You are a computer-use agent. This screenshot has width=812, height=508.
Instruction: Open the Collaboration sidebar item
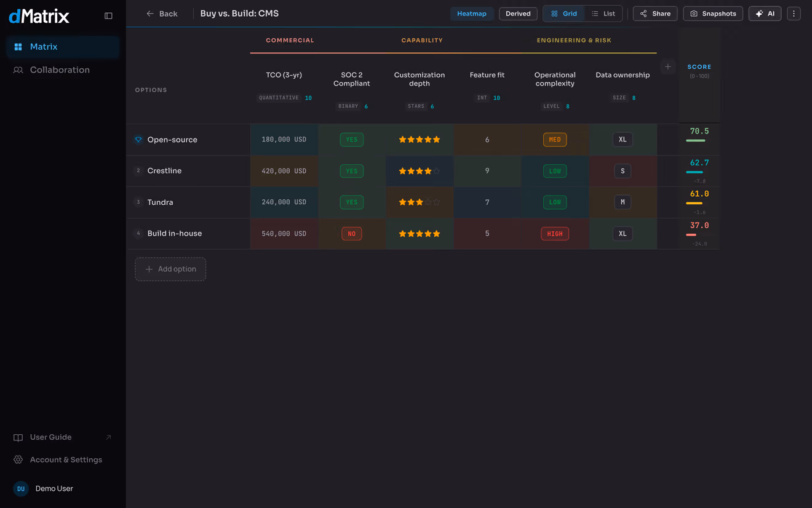[x=63, y=70]
